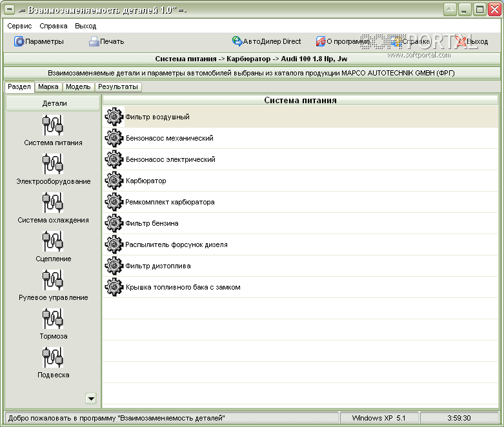Open the Сервис menu

click(x=19, y=26)
